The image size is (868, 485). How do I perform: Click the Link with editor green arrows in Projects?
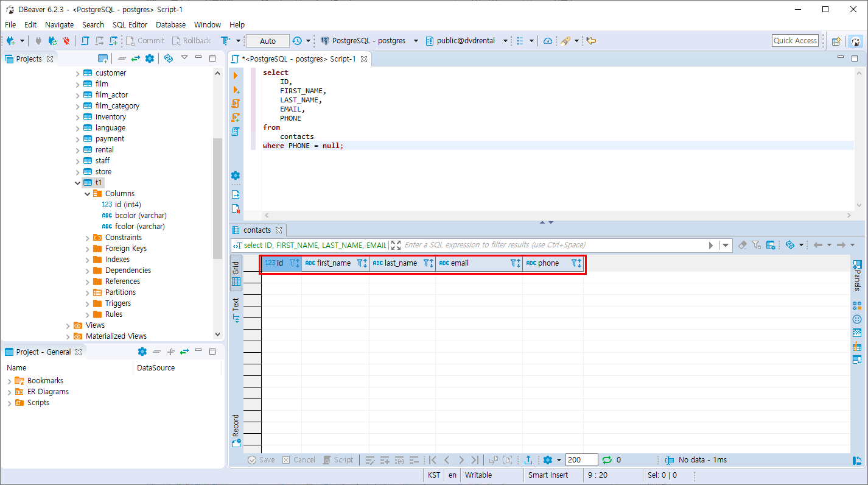point(136,58)
